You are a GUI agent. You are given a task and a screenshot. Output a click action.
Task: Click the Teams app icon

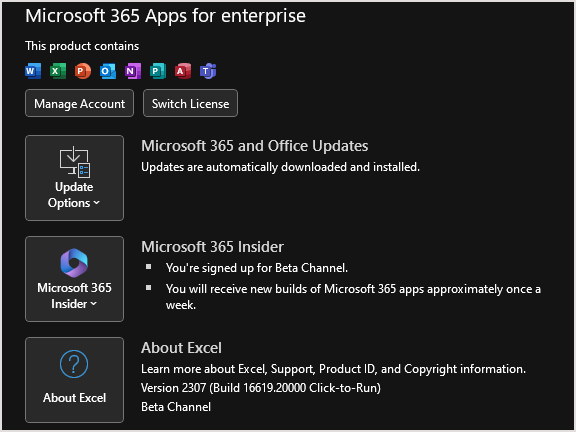pyautogui.click(x=208, y=71)
